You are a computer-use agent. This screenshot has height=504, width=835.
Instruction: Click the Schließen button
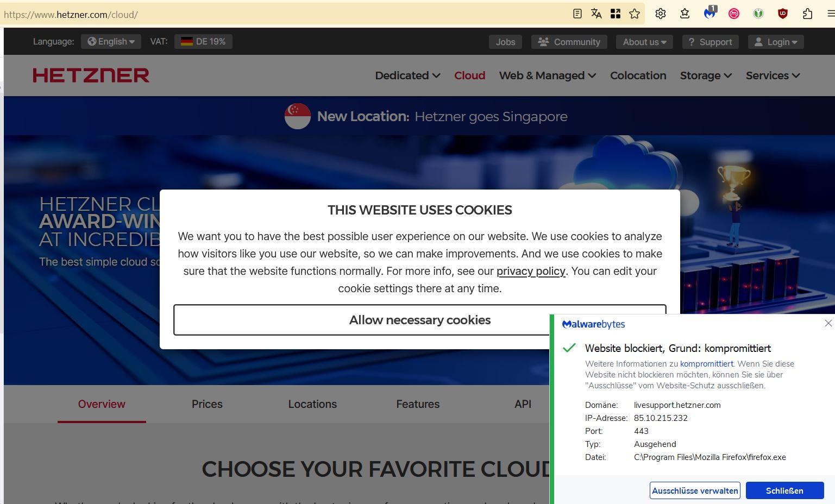(x=784, y=490)
